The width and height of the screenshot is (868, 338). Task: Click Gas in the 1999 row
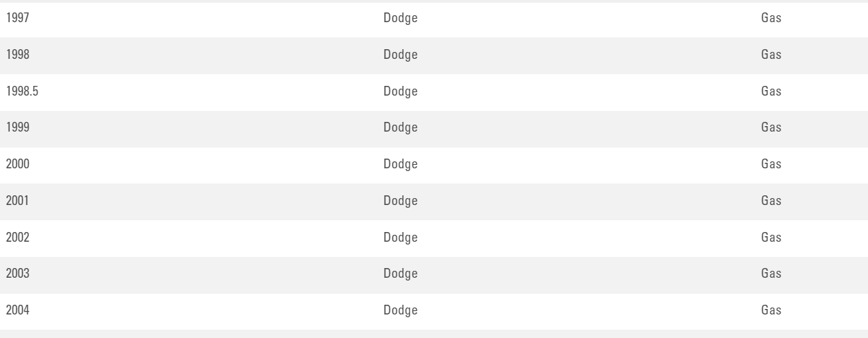[771, 128]
